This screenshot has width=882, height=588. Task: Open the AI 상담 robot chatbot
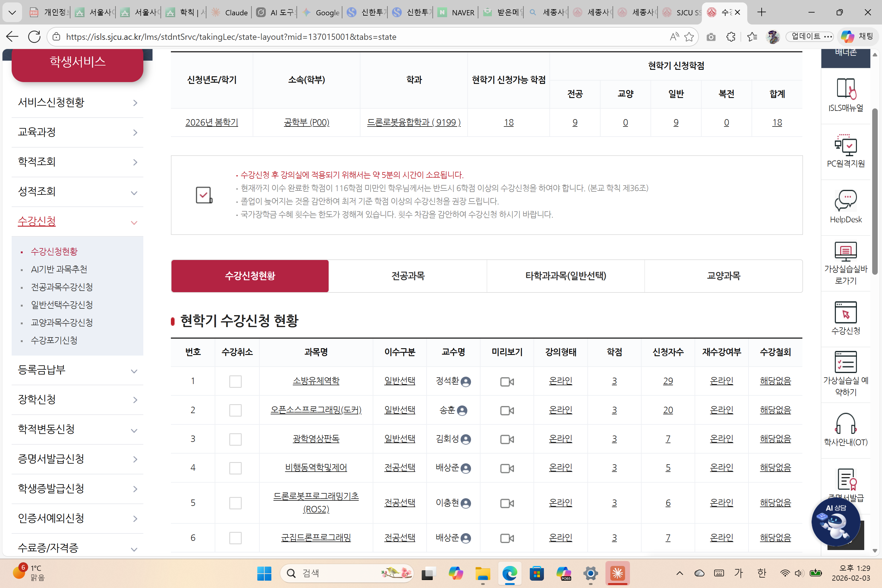[x=835, y=522]
